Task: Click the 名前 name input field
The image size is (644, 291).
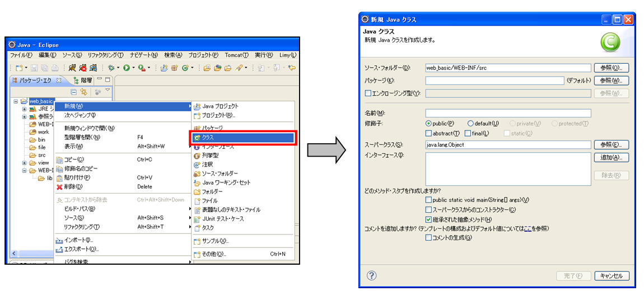Action: tap(508, 113)
